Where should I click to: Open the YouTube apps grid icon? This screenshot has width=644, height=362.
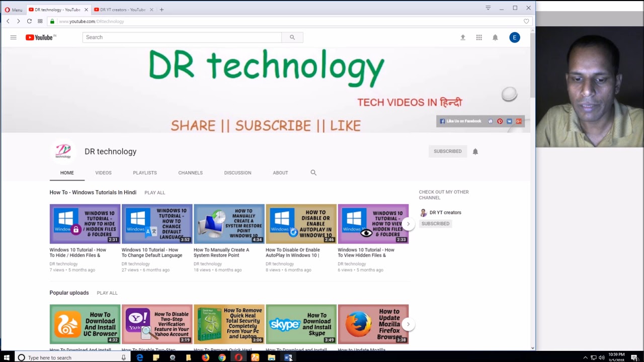click(479, 37)
